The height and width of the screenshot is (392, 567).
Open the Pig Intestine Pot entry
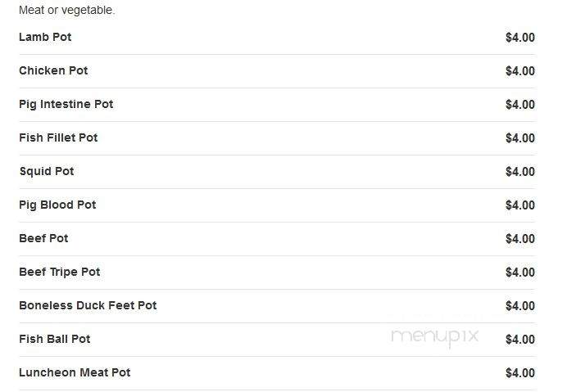pyautogui.click(x=66, y=104)
